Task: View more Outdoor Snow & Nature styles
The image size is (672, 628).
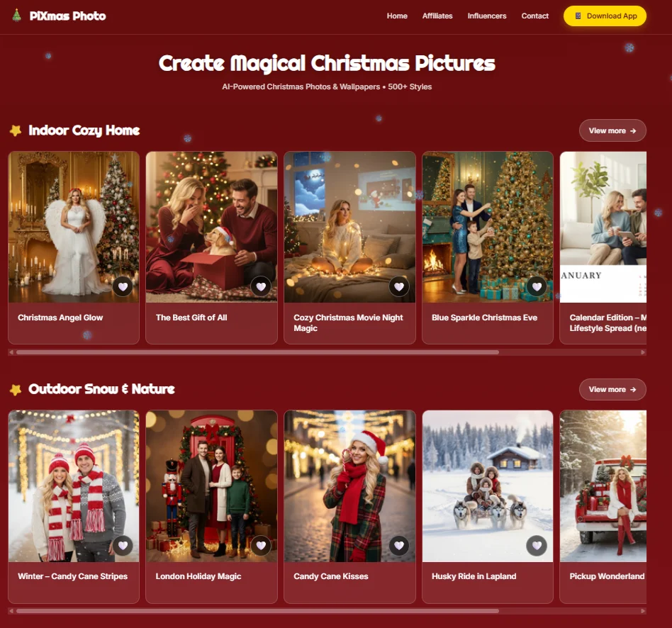Action: coord(612,389)
